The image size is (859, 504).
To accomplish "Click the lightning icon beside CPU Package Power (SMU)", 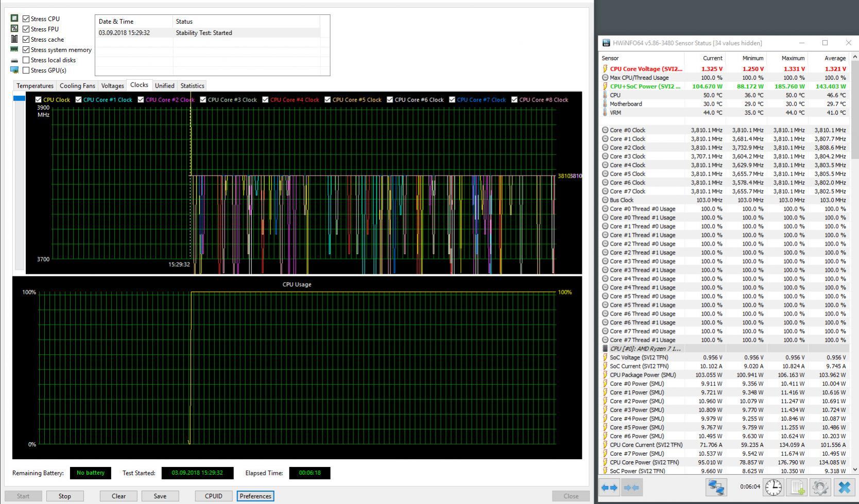I will click(605, 375).
